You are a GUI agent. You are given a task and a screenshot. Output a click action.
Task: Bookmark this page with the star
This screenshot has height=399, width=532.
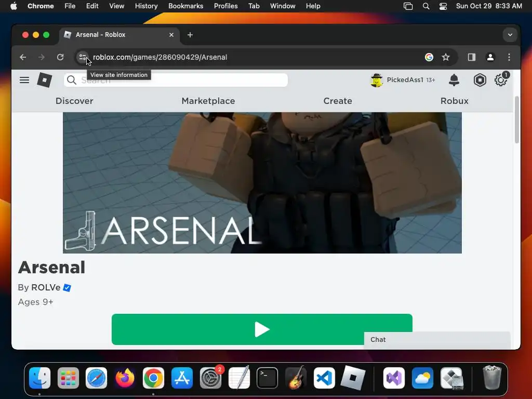click(445, 57)
